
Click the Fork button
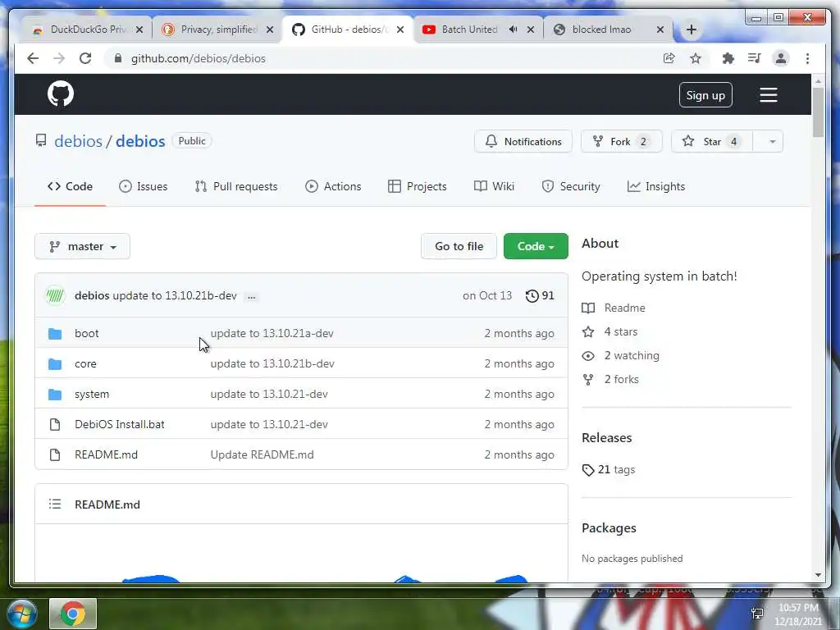pos(622,141)
